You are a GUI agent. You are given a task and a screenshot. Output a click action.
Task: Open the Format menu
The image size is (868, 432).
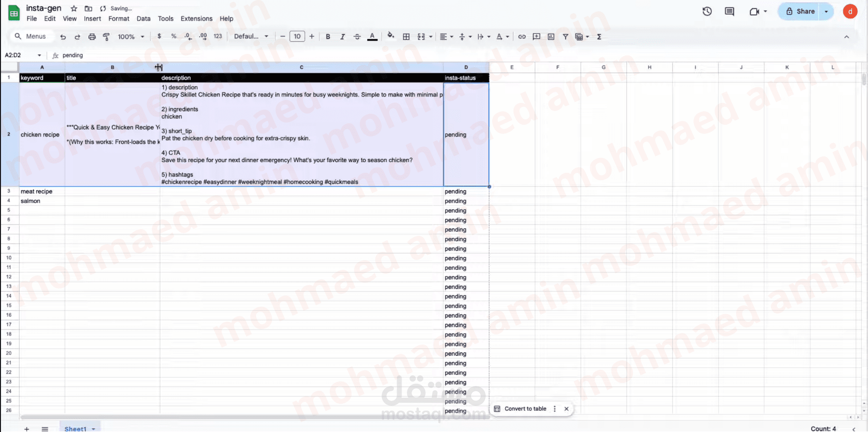(x=119, y=18)
